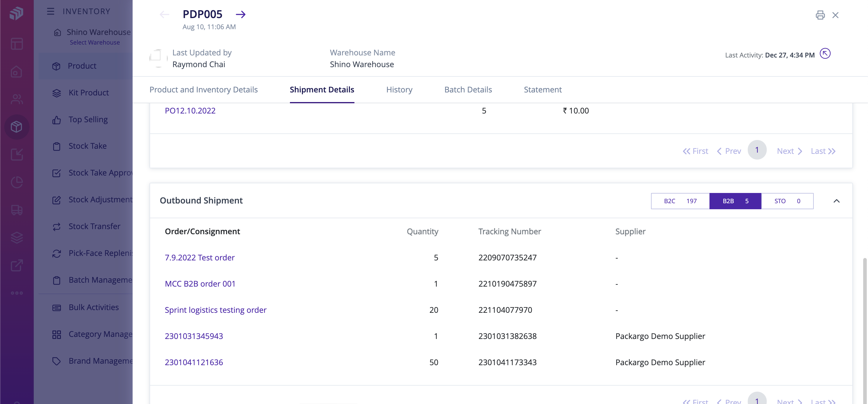Click the Stock Transfer arrows icon
Screen dimensions: 868x404
(57, 227)
